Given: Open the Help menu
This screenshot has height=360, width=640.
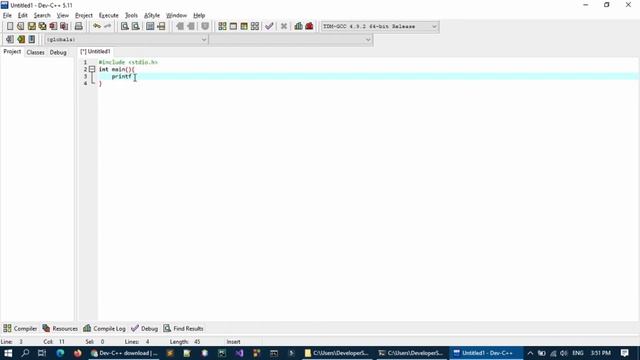Looking at the screenshot, I should pyautogui.click(x=199, y=16).
